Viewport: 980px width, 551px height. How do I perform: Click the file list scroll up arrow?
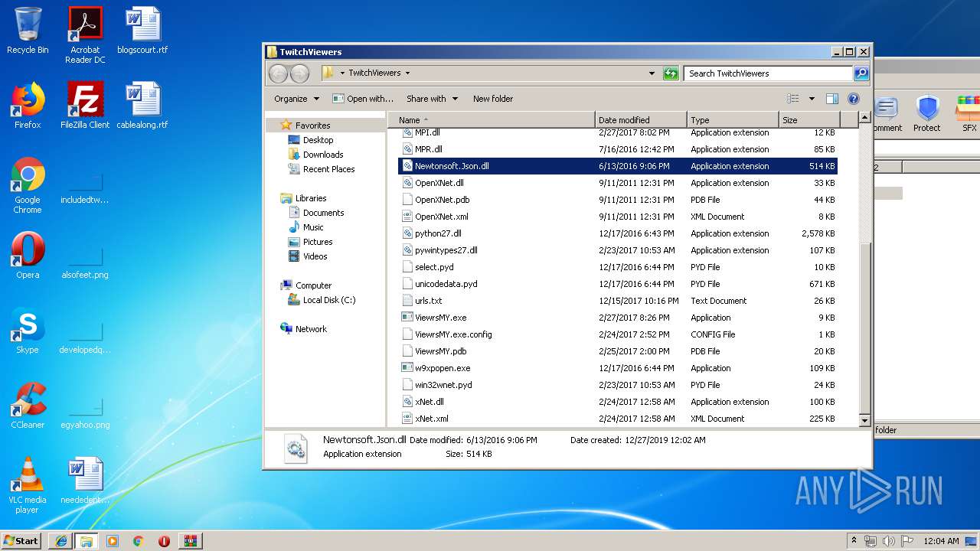[x=865, y=118]
